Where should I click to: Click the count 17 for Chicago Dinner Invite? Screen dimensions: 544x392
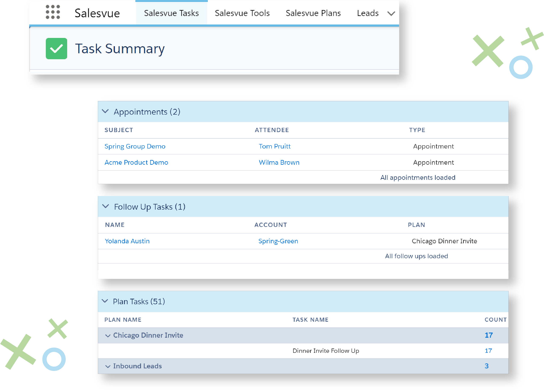(x=489, y=335)
